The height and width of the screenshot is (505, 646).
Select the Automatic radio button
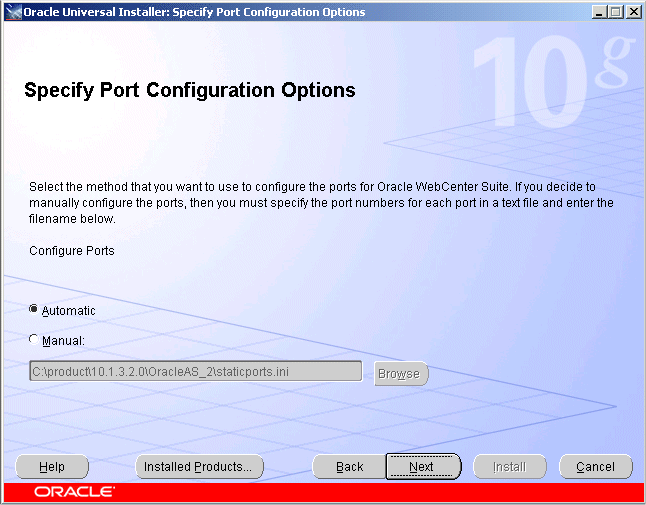pos(34,309)
